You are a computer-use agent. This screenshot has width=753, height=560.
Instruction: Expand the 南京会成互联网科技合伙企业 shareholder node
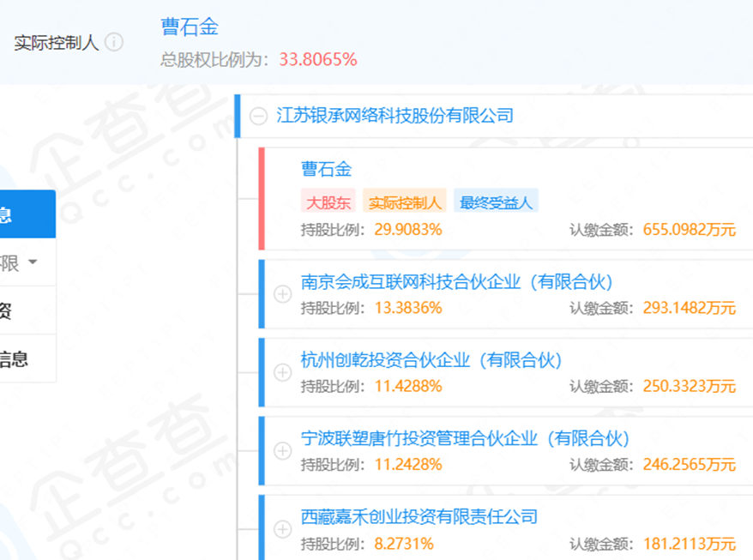(282, 294)
